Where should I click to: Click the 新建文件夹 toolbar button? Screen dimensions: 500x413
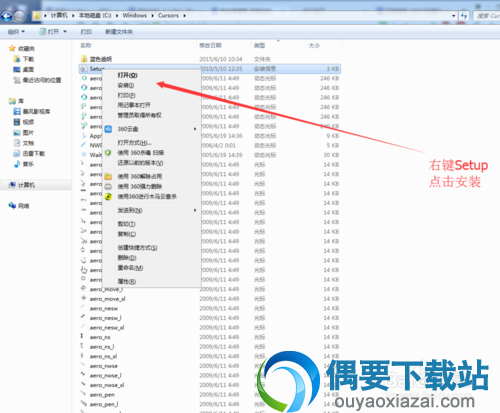119,32
